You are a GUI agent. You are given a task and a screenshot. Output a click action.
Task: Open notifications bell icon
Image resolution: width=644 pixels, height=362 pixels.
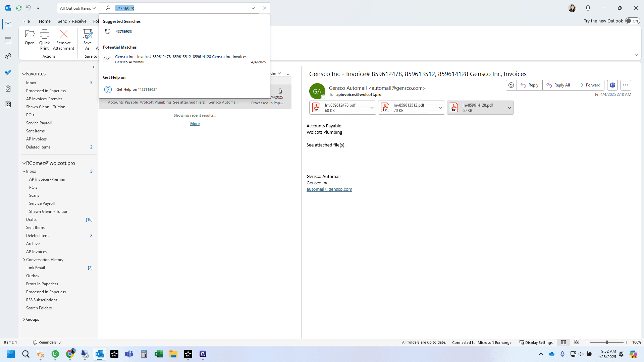point(588,8)
